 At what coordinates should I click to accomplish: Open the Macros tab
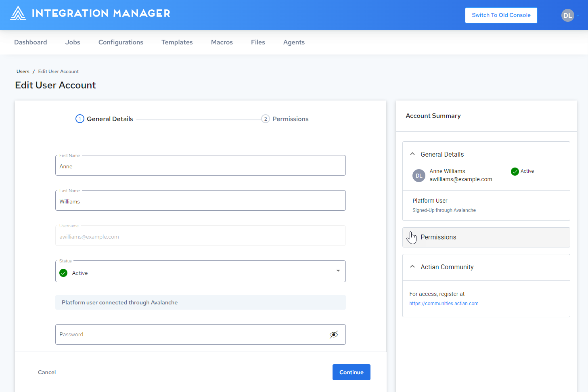point(222,42)
